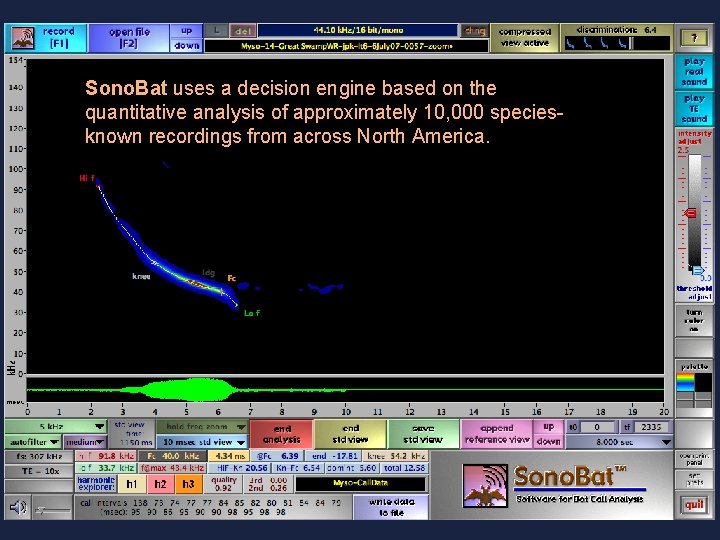Image resolution: width=720 pixels, height=540 pixels.
Task: Click the Lo f marker on the spectrogram
Action: [x=252, y=313]
